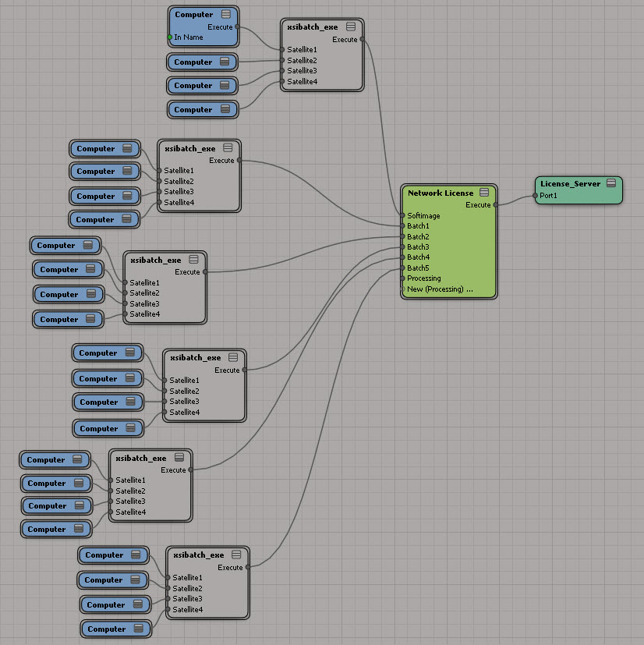
Task: Select the Processing port on Network License
Action: (x=402, y=278)
